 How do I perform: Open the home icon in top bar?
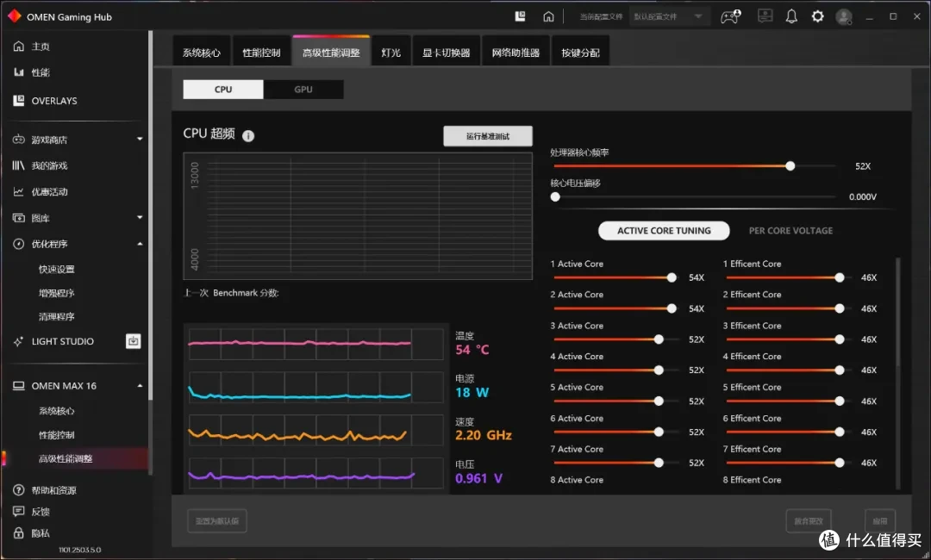tap(548, 16)
